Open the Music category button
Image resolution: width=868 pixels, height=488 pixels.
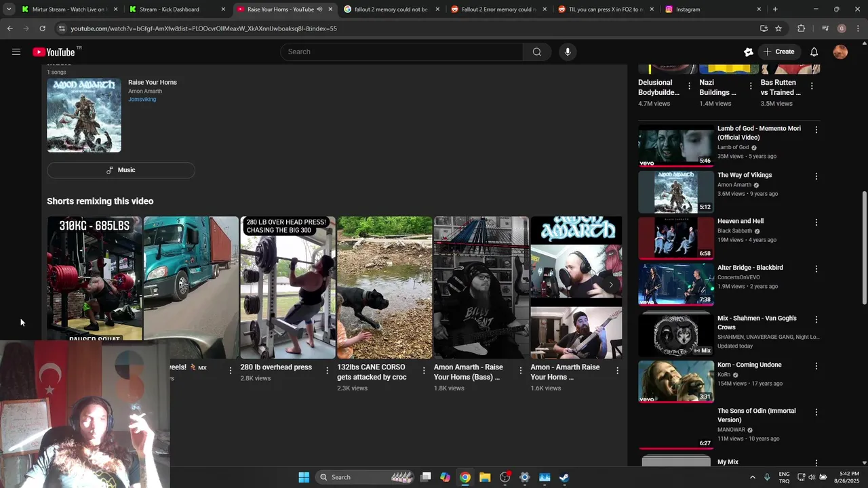pos(121,170)
